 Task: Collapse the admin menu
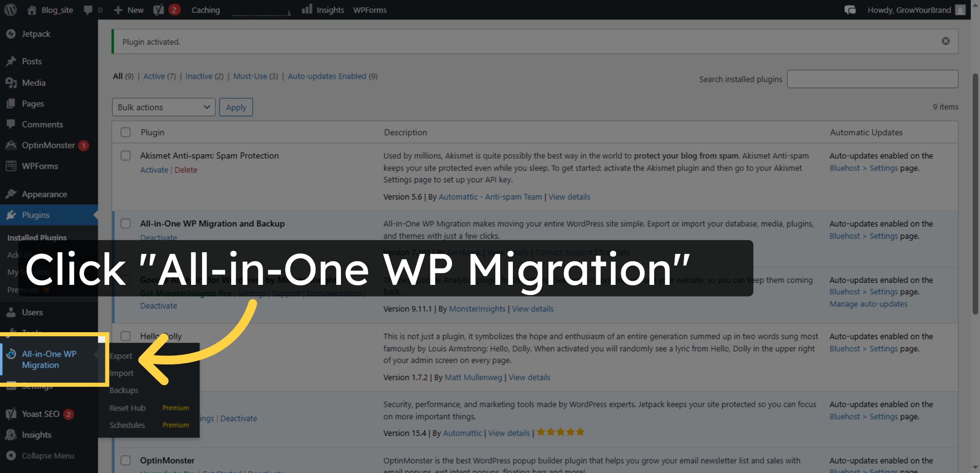tap(11, 455)
